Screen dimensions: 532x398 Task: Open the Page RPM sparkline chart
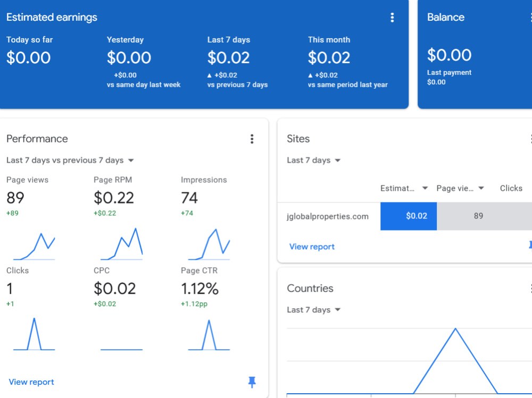[121, 244]
